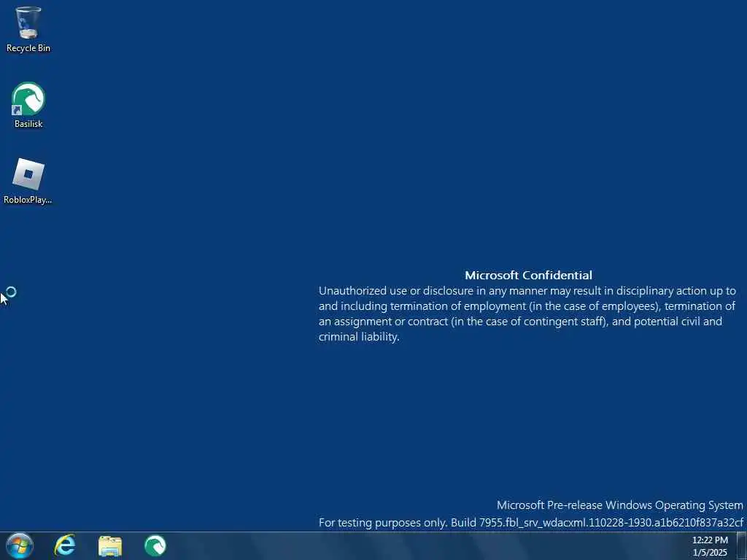Screen dimensions: 747x560
Task: Launch Internet Explorer from the taskbar
Action: (x=65, y=545)
